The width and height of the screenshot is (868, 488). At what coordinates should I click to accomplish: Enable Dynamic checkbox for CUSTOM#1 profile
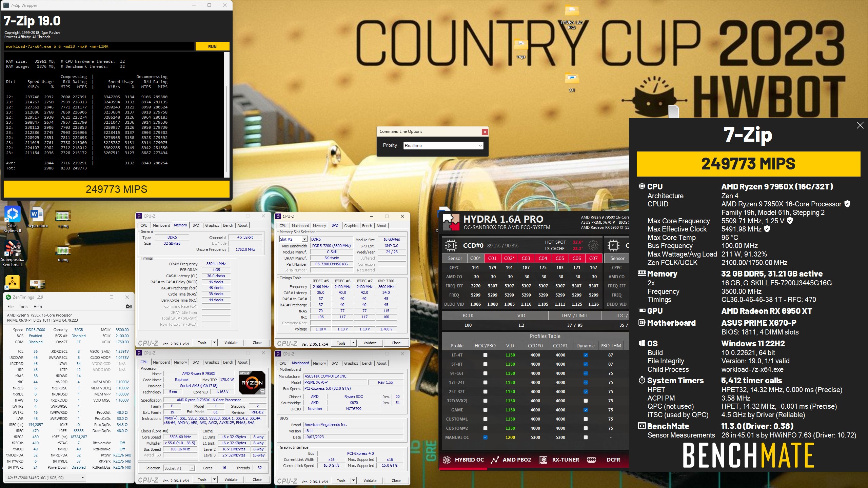click(586, 419)
